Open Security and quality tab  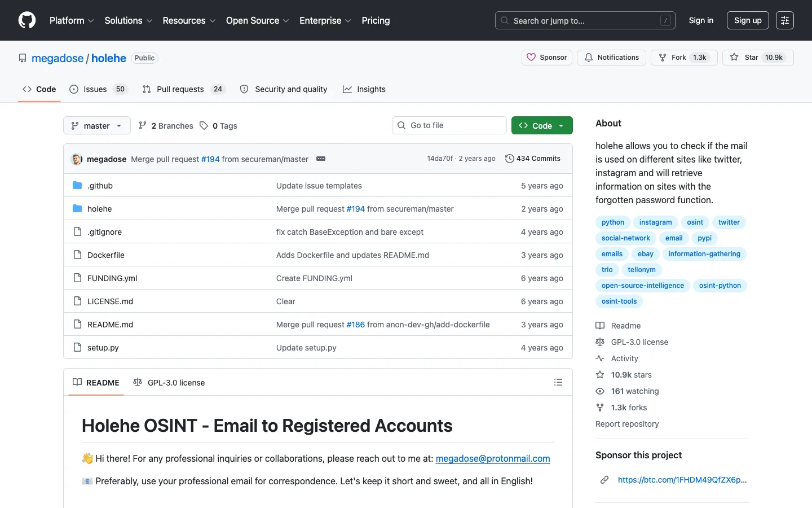click(284, 89)
